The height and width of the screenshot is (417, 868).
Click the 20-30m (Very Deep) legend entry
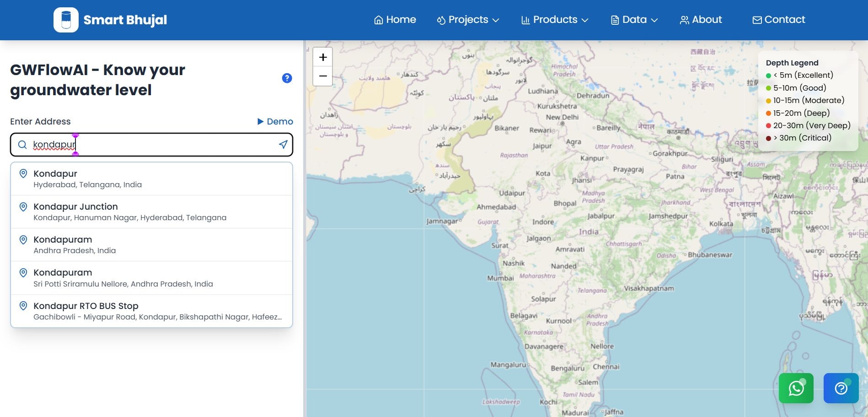[809, 125]
